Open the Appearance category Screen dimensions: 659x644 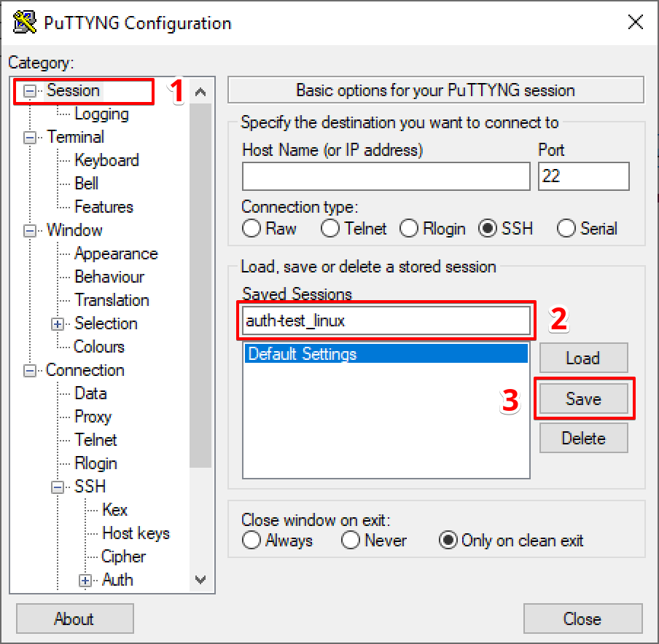[116, 254]
